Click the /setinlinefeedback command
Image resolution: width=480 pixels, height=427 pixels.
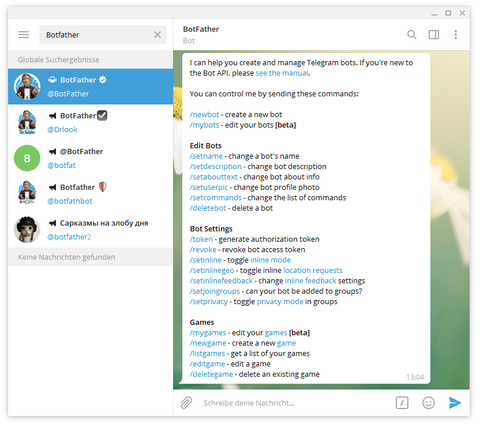(x=221, y=281)
